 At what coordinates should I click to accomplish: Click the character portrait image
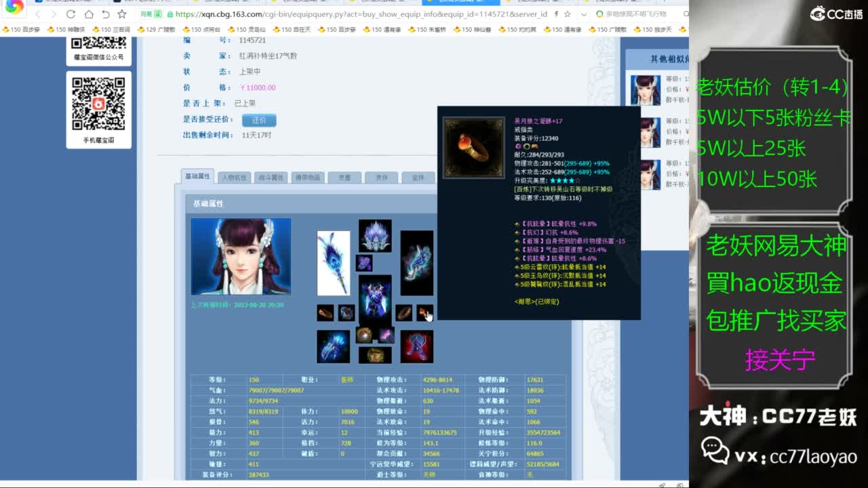pos(241,256)
